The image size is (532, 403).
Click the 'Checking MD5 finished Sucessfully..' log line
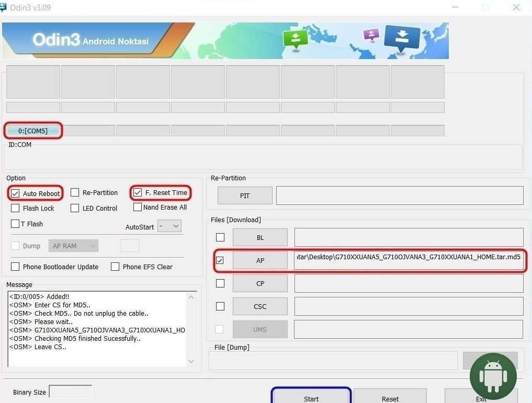tap(75, 338)
